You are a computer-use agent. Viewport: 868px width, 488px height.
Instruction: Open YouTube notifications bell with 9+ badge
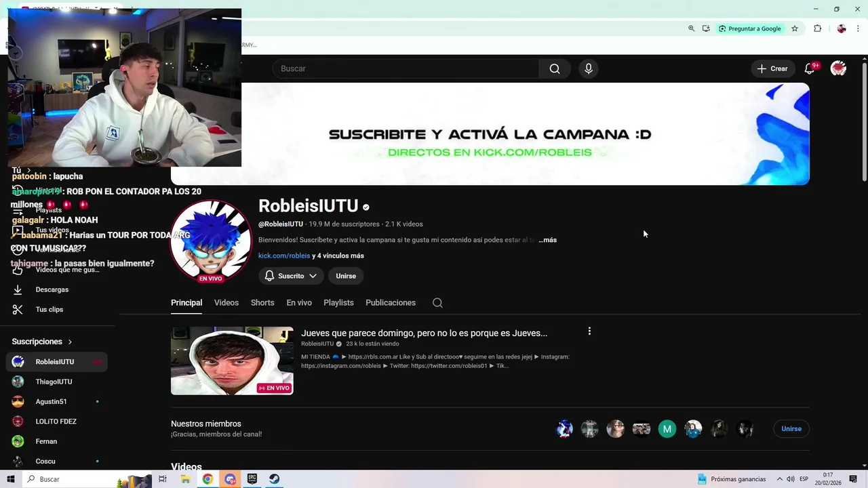810,68
